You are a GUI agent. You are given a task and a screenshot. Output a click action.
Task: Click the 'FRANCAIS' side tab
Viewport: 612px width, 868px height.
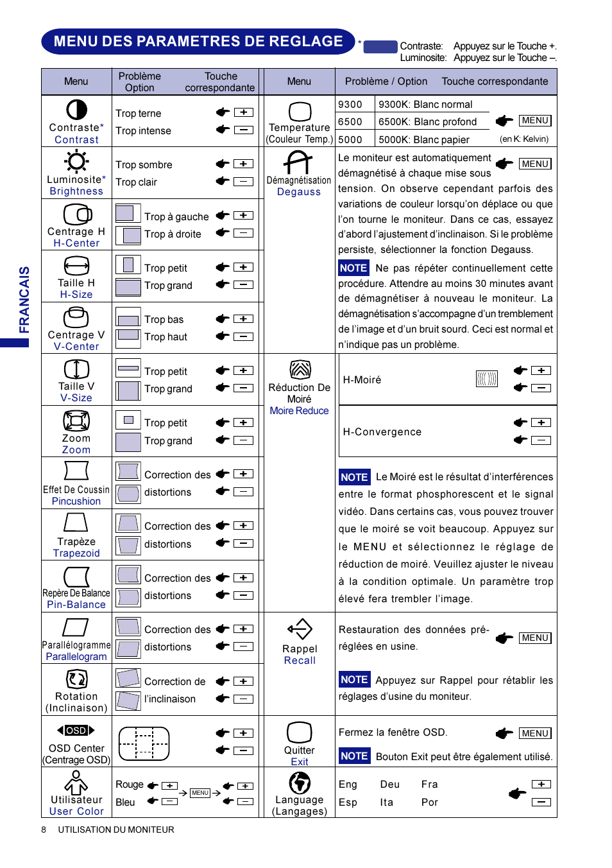(24, 299)
